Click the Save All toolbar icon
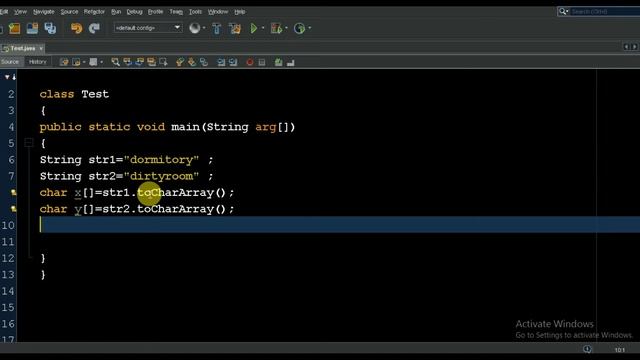Viewport: 640px width, 360px height. tap(50, 28)
